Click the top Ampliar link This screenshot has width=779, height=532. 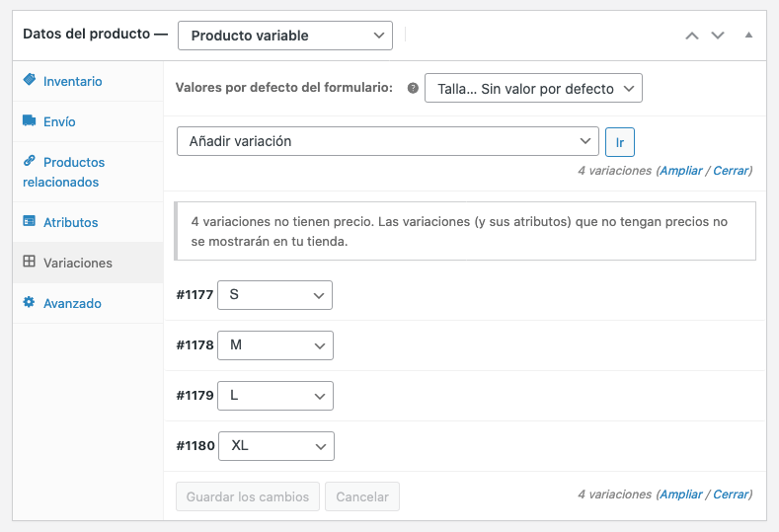click(x=681, y=171)
